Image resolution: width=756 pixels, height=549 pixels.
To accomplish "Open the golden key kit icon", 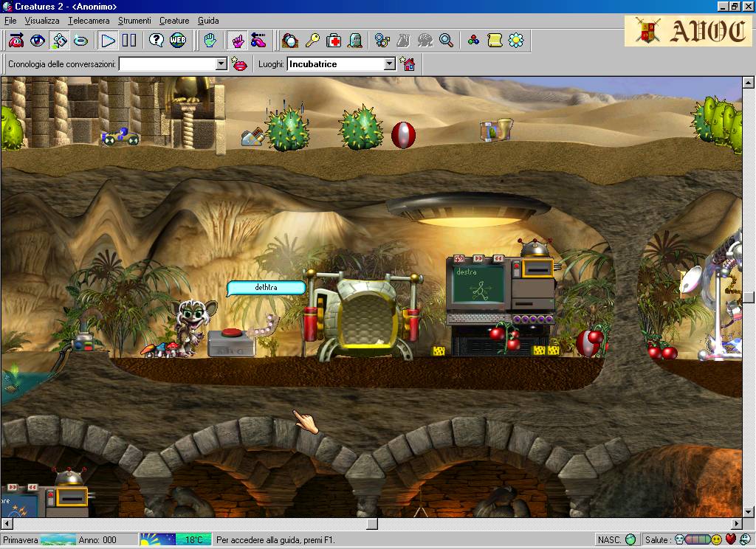I will click(312, 41).
